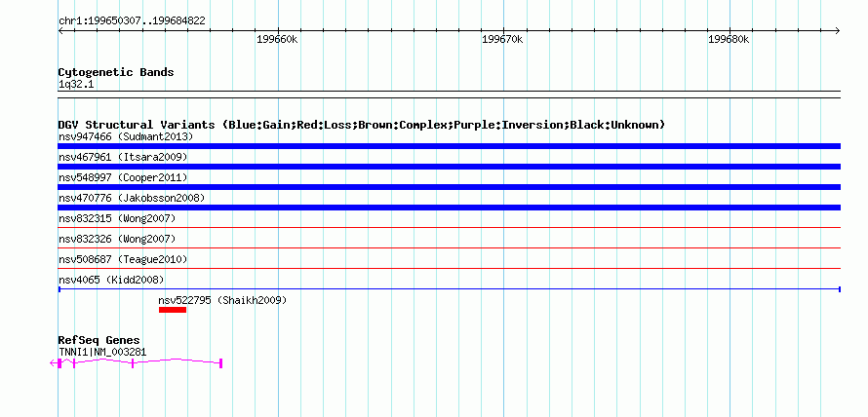Click the DGV Structural Variants track title
868x417 pixels.
pyautogui.click(x=362, y=125)
